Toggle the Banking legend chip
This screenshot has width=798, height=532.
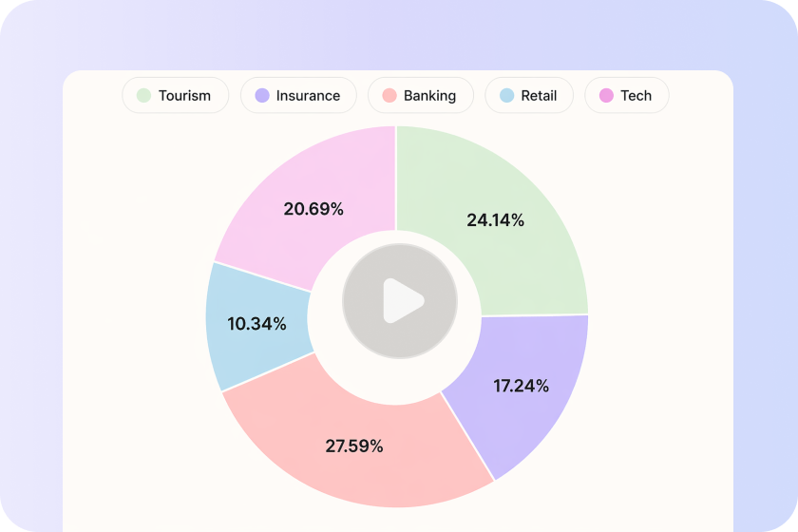[x=420, y=95]
